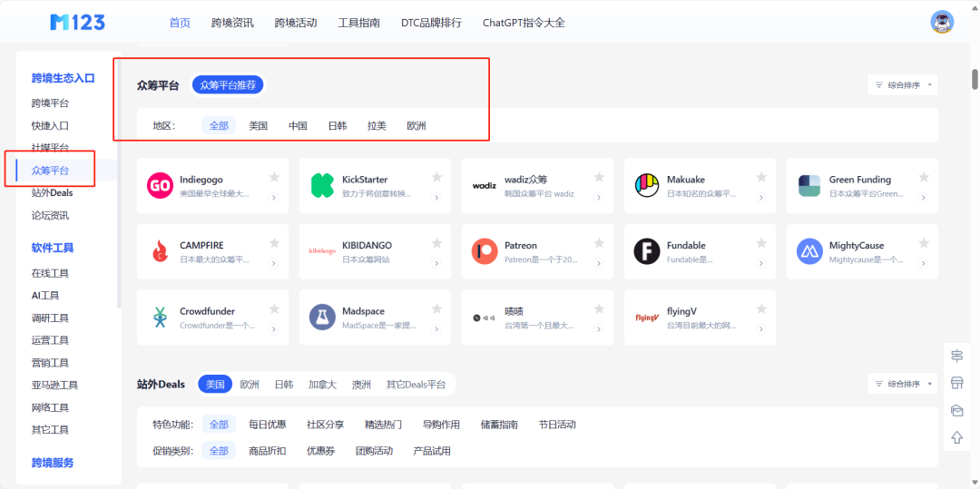Favorite Patreon with the star
Viewport: 980px width, 489px height.
point(599,243)
